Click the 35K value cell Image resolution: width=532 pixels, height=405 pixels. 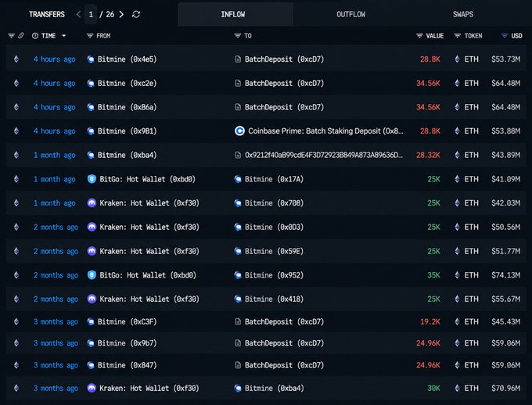coord(433,275)
